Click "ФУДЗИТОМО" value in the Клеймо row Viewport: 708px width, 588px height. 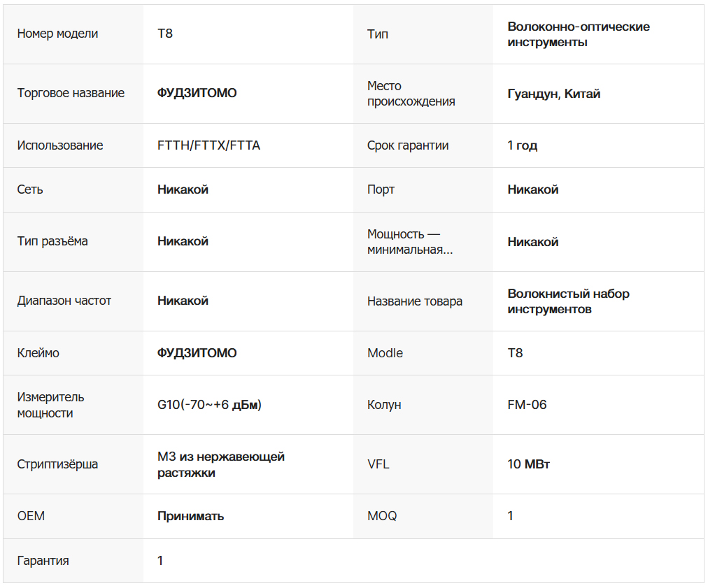pyautogui.click(x=197, y=353)
